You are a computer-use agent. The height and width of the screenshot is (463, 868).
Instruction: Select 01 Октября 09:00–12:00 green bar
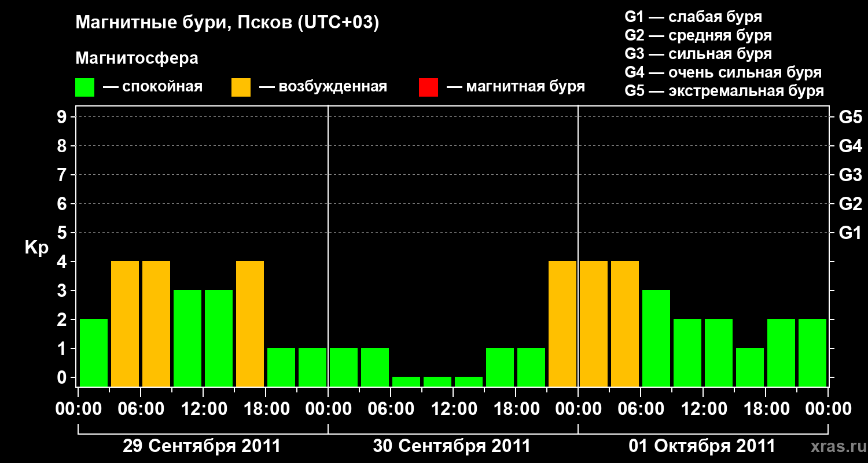pos(687,352)
